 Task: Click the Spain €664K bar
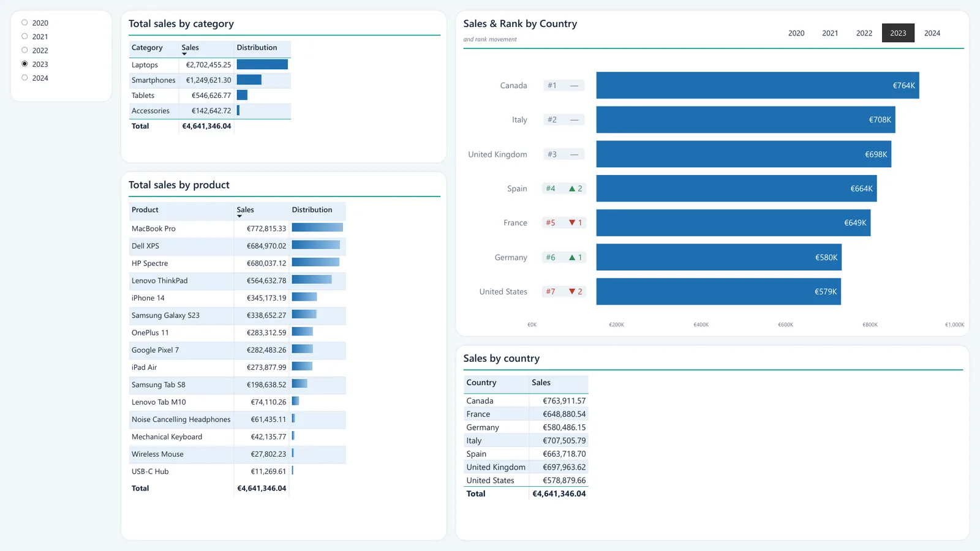[x=737, y=189]
